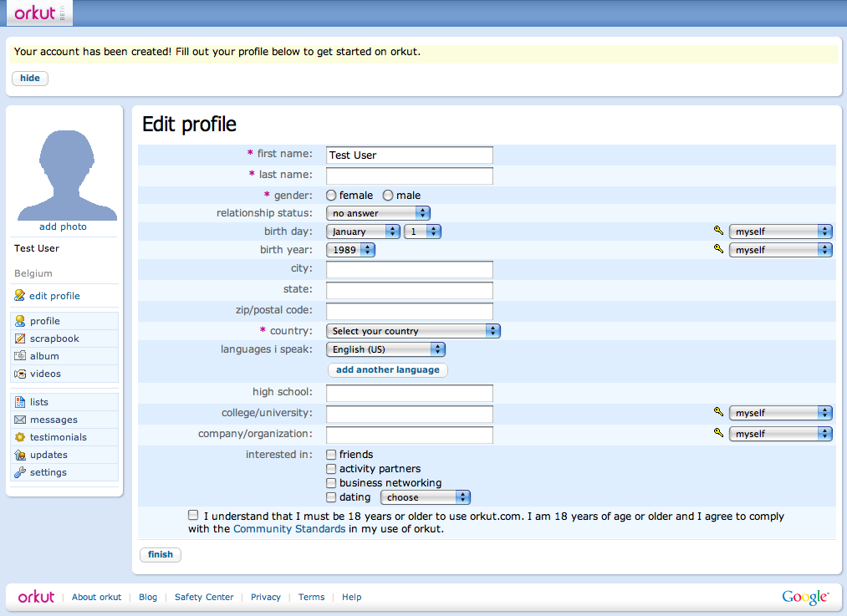This screenshot has height=616, width=847.
Task: Click the settings wrench icon
Action: pyautogui.click(x=20, y=472)
